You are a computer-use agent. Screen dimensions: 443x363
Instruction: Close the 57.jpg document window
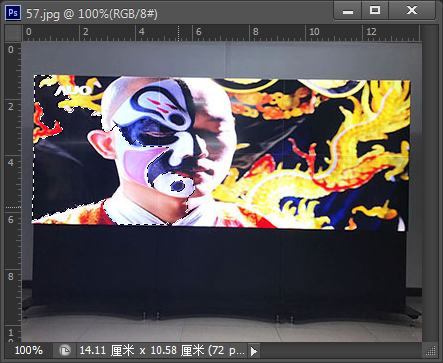(412, 11)
